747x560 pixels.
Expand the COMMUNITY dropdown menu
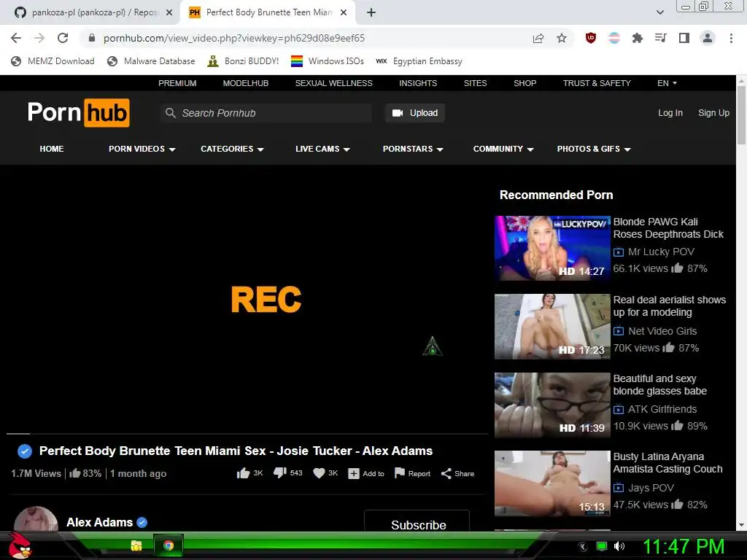503,149
